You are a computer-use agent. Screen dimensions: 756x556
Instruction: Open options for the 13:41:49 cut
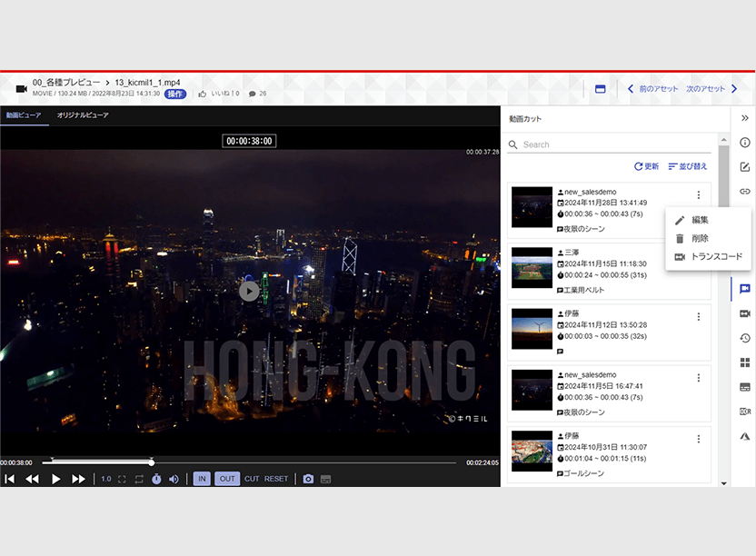tap(698, 194)
